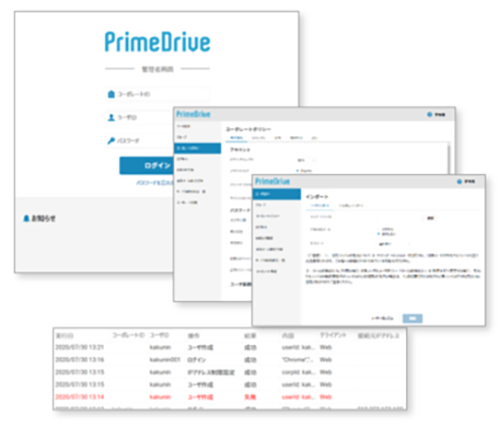Screen dimensions: 500x425
Task: Open the first underlined tab under コーポレートポリシー heading
Action: point(236,138)
